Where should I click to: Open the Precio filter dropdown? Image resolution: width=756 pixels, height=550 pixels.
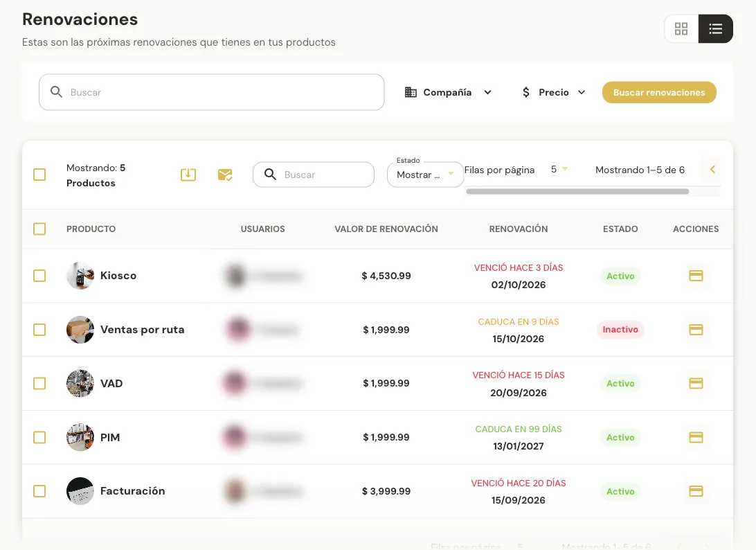tap(554, 92)
